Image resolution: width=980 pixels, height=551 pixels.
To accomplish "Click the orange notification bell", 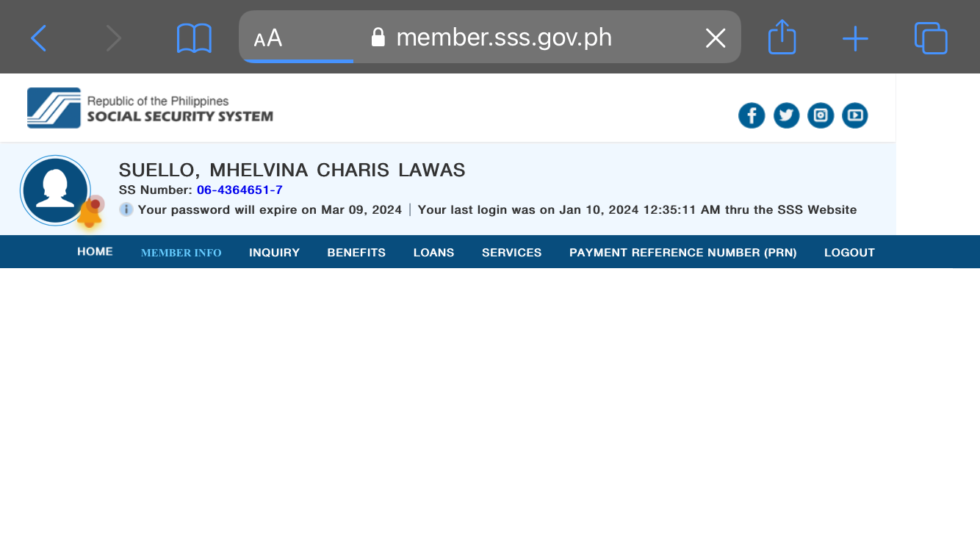I will [x=90, y=212].
